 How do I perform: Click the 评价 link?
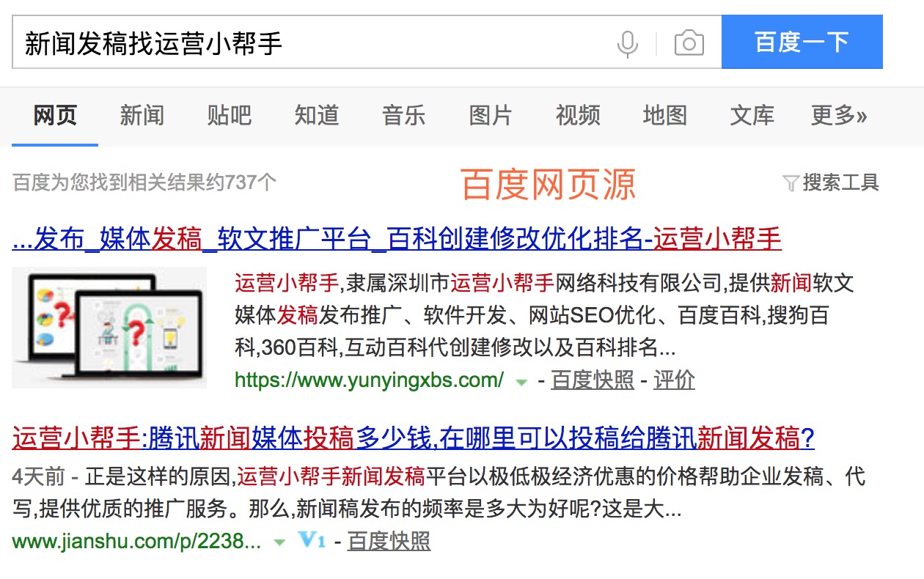click(x=674, y=380)
